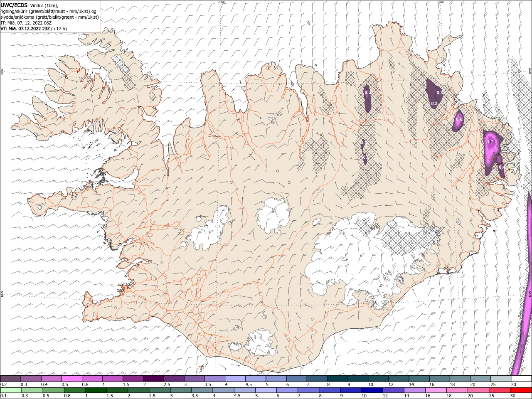Image resolution: width=532 pixels, height=399 pixels.
Task: Click the periwinkle rain swatch labelled 5
Action: pyautogui.click(x=266, y=390)
